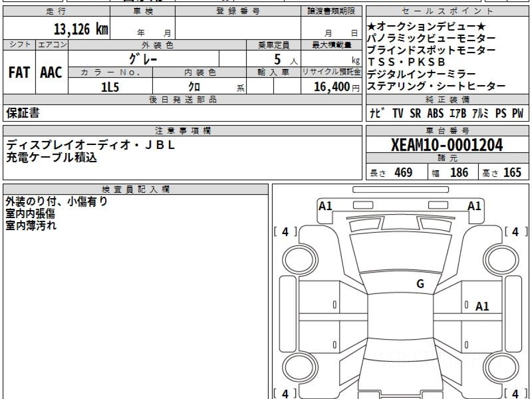Screen dimensions: 532x399
Task: Click the ナビ equipment code
Action: click(377, 113)
